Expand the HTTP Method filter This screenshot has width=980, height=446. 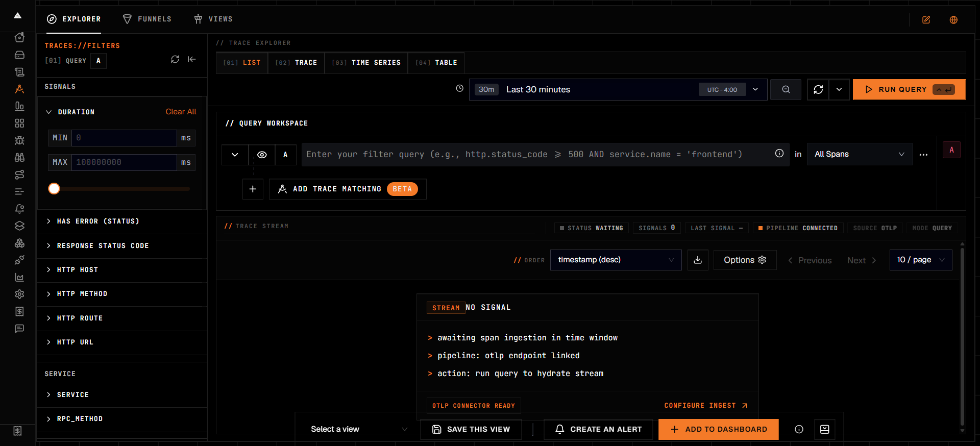point(121,294)
